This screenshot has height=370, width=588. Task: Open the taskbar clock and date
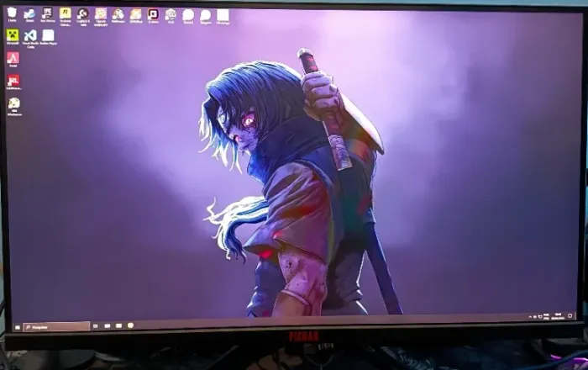tap(558, 316)
